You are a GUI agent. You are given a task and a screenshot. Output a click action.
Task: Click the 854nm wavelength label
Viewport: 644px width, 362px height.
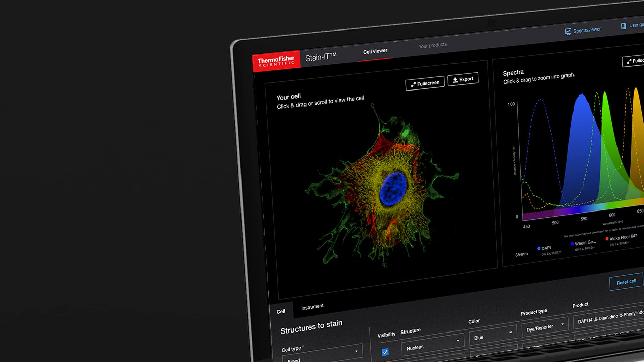pyautogui.click(x=521, y=254)
